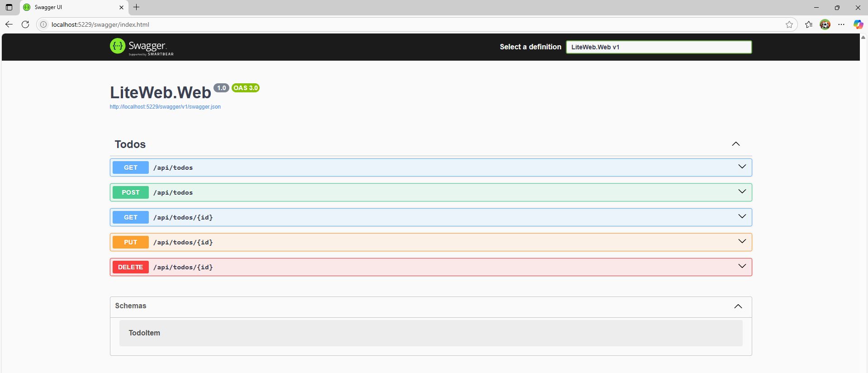The height and width of the screenshot is (373, 868).
Task: Add this page to favorites star
Action: click(x=789, y=24)
